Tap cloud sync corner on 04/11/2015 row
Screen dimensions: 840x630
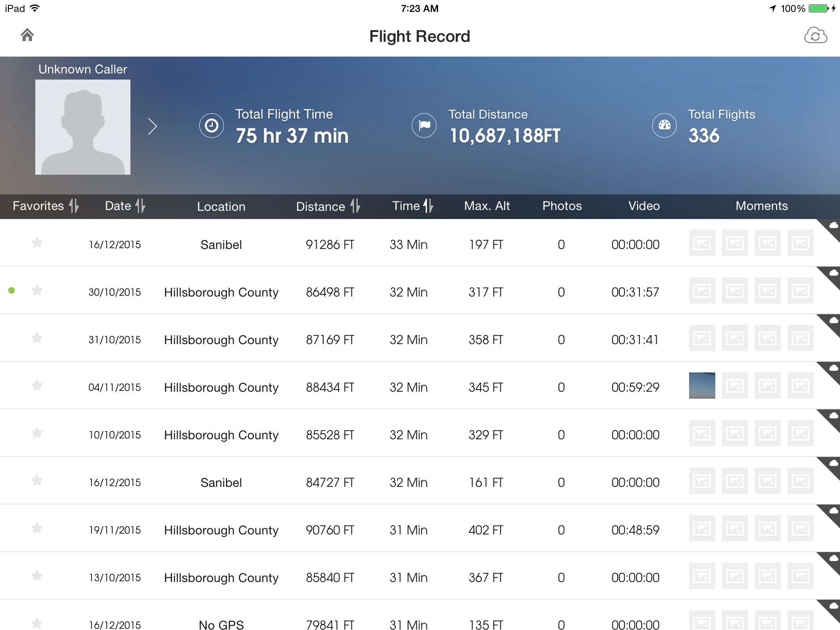(832, 370)
